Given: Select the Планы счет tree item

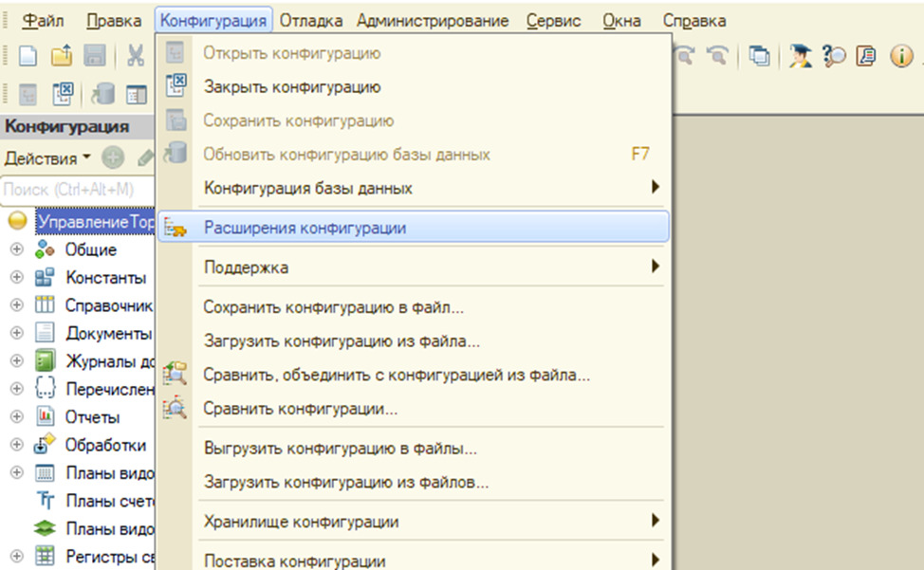Looking at the screenshot, I should click(x=110, y=501).
